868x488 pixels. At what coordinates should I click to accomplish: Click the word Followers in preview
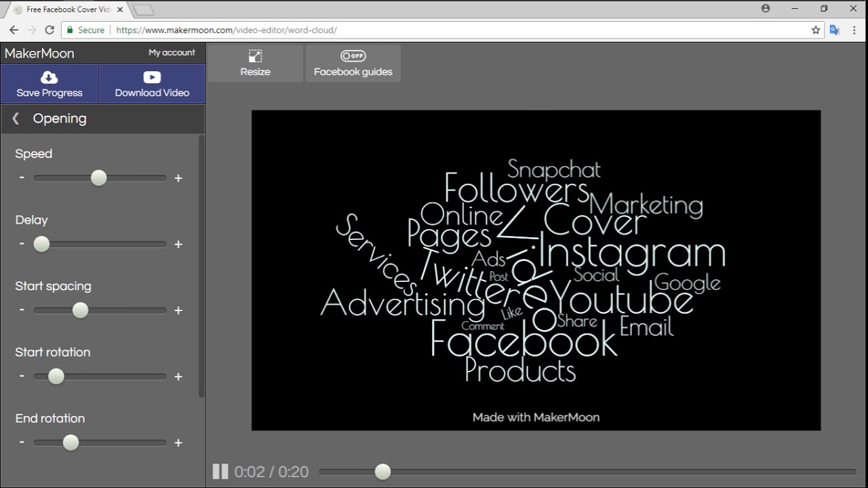click(517, 188)
